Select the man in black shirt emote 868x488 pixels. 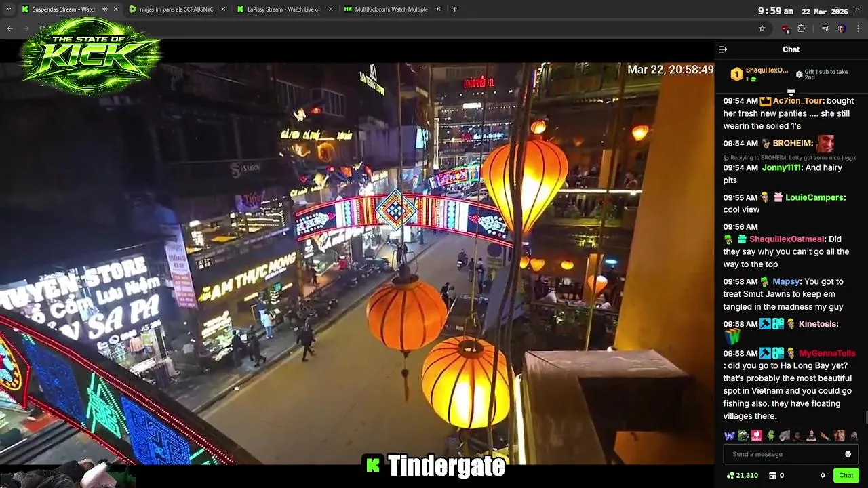point(812,436)
